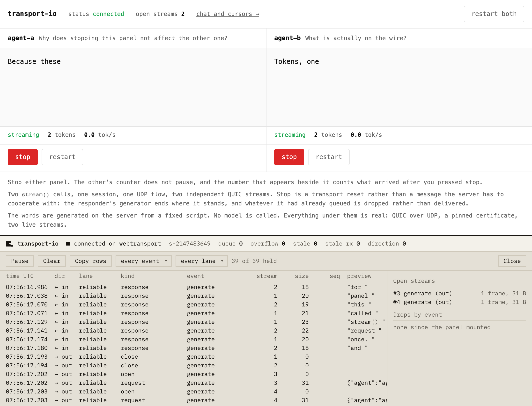
Task: Click the '39 of 39 held' count
Action: tap(254, 261)
